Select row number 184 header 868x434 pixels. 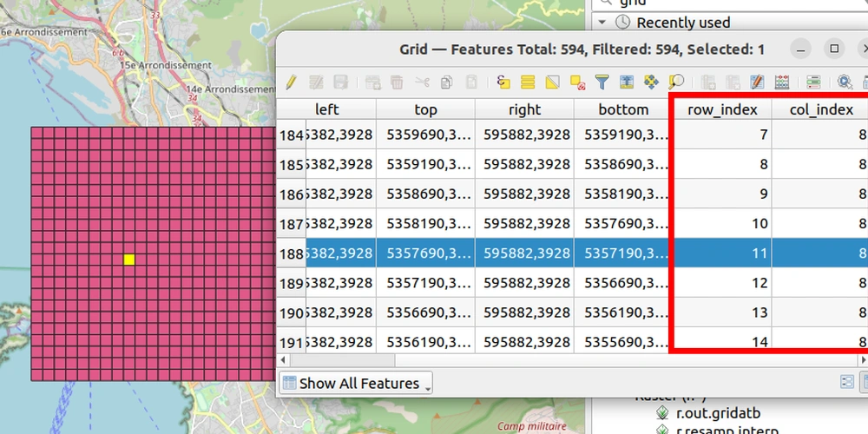pos(291,135)
